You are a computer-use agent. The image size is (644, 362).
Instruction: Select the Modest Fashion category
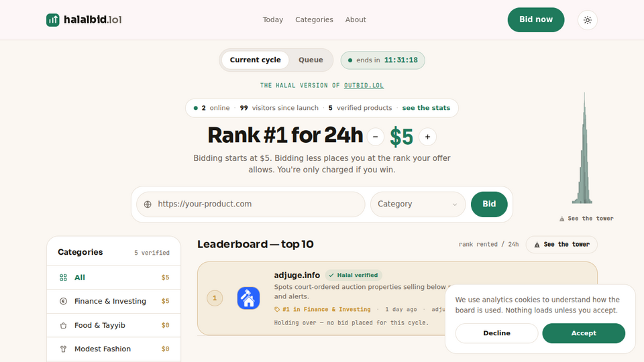click(114, 349)
